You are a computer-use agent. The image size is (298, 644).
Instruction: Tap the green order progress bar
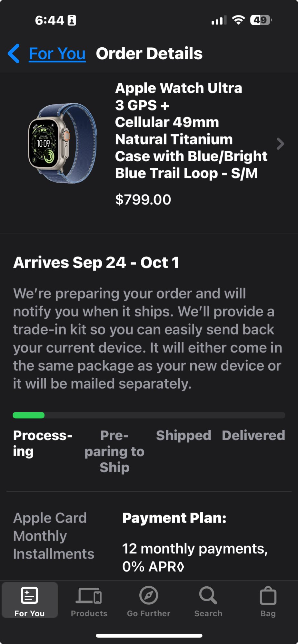(29, 415)
